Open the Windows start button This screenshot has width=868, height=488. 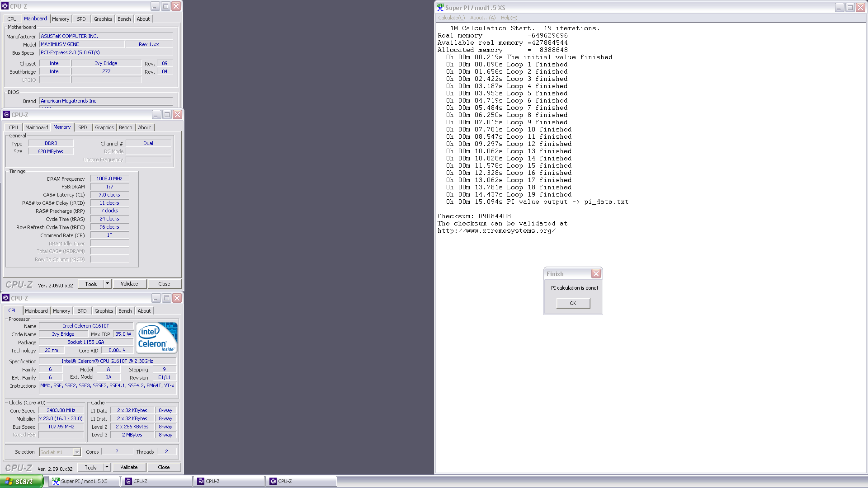[x=22, y=481]
